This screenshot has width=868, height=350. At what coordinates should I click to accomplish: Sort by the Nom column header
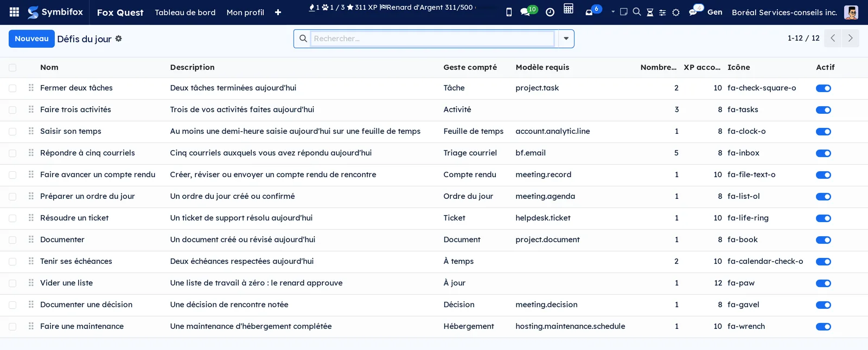tap(49, 67)
